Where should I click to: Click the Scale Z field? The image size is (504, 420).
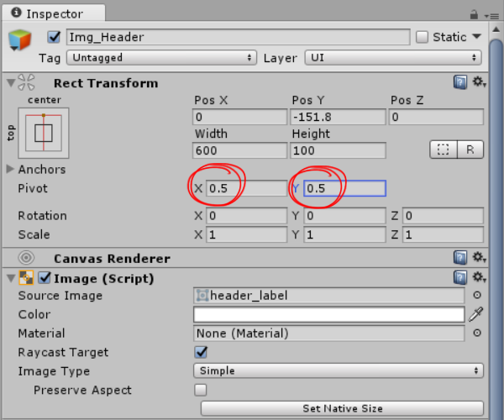pos(443,234)
